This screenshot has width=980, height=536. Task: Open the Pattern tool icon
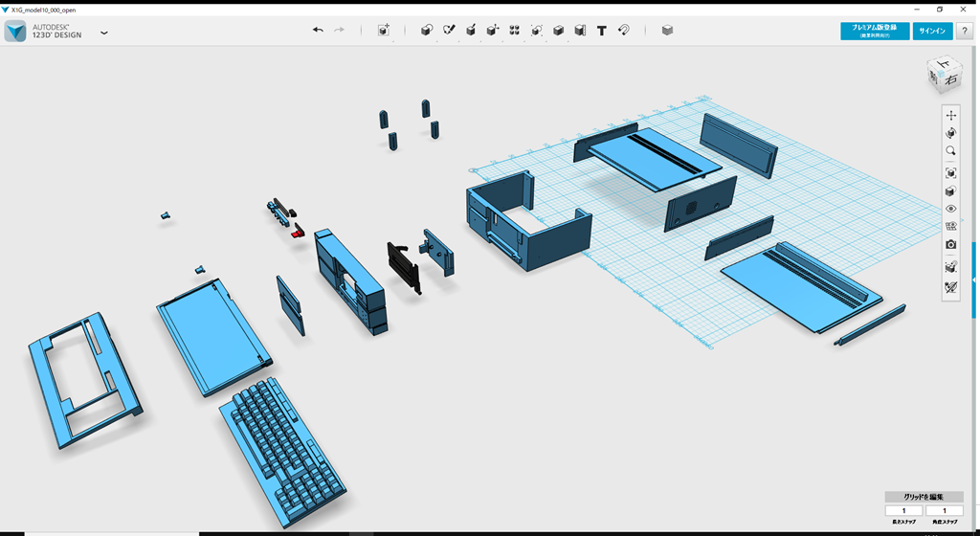515,31
